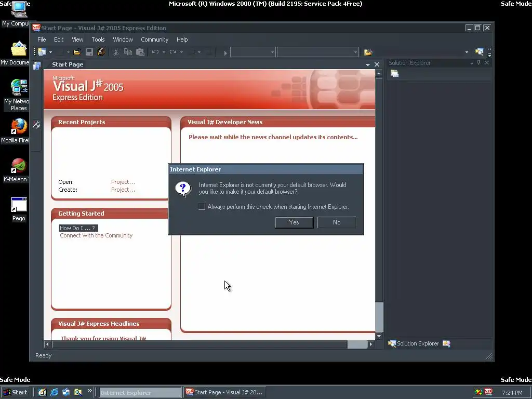Viewport: 532px width, 399px height.
Task: Click the Windows Start button
Action: click(16, 392)
